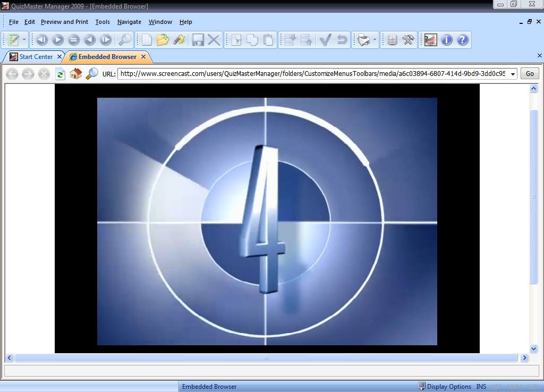Click the printer toolbar icon
The image size is (544, 392).
(364, 40)
